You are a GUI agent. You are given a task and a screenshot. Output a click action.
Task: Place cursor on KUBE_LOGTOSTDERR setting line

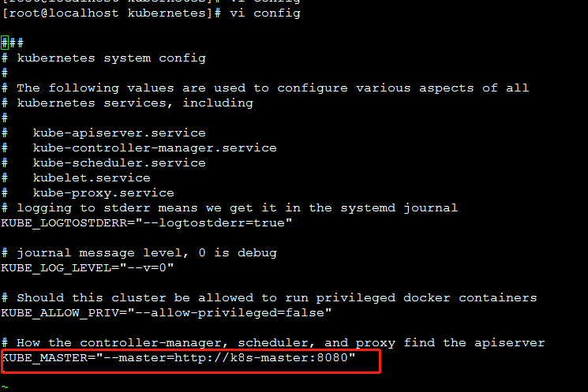pos(147,223)
